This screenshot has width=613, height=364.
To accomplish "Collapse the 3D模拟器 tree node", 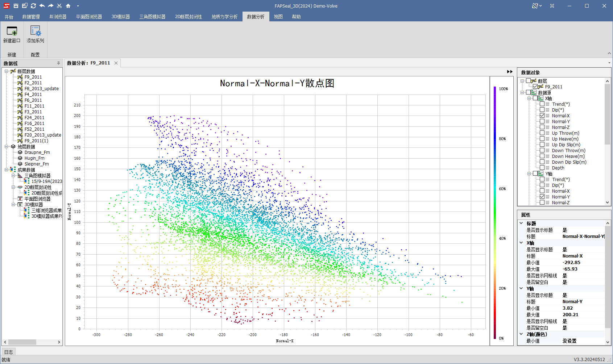I will pos(13,205).
